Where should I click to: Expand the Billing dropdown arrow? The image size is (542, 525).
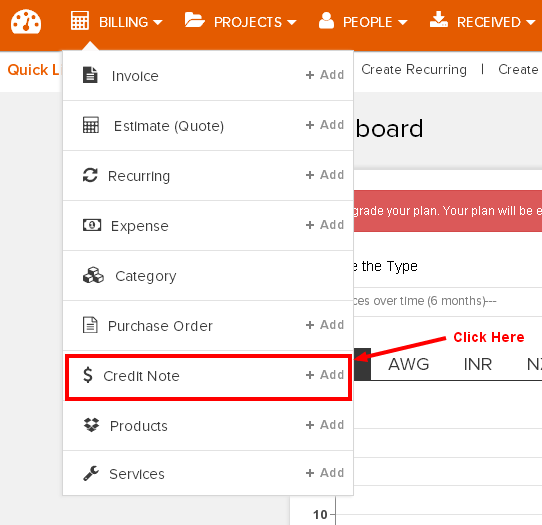[x=158, y=23]
